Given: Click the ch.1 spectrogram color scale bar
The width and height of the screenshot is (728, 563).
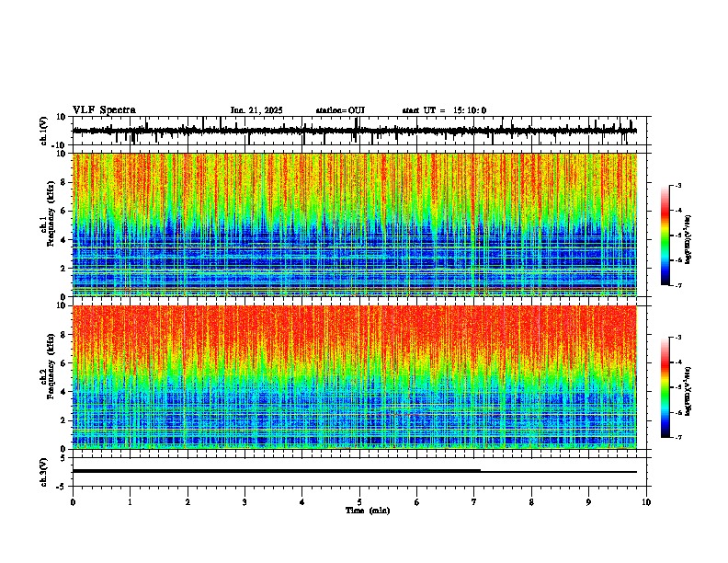Looking at the screenshot, I should click(665, 236).
